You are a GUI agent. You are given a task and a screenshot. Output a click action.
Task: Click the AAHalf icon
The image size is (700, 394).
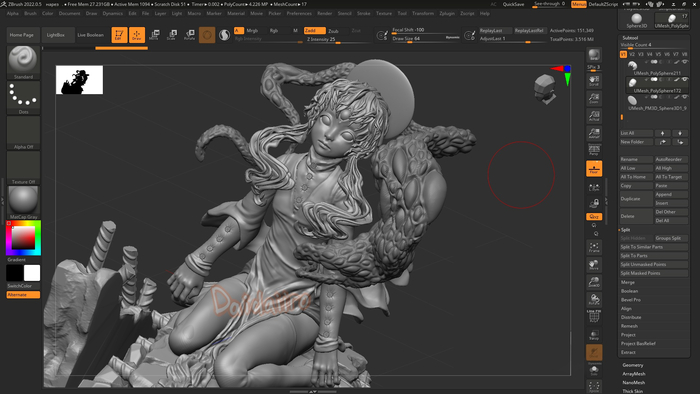click(x=594, y=133)
